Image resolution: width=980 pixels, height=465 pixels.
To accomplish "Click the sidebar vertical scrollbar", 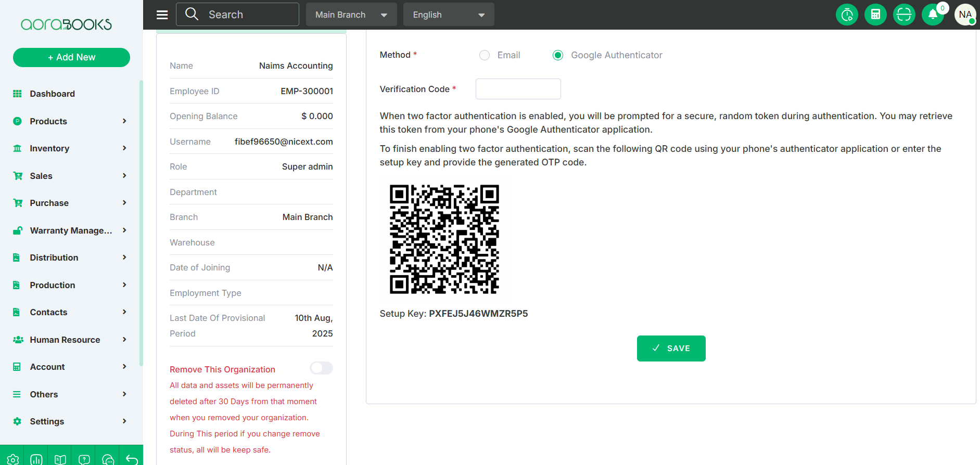I will point(141,223).
